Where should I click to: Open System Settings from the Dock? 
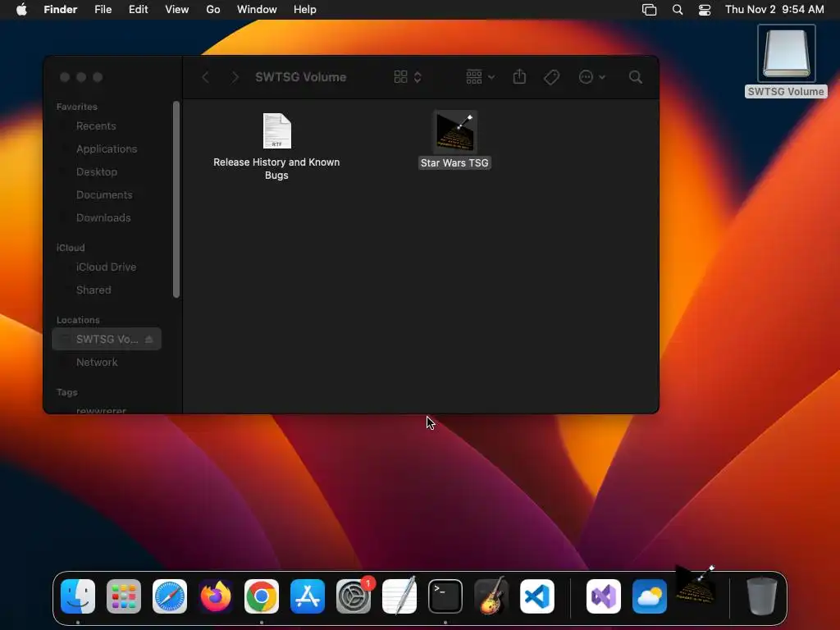point(354,596)
